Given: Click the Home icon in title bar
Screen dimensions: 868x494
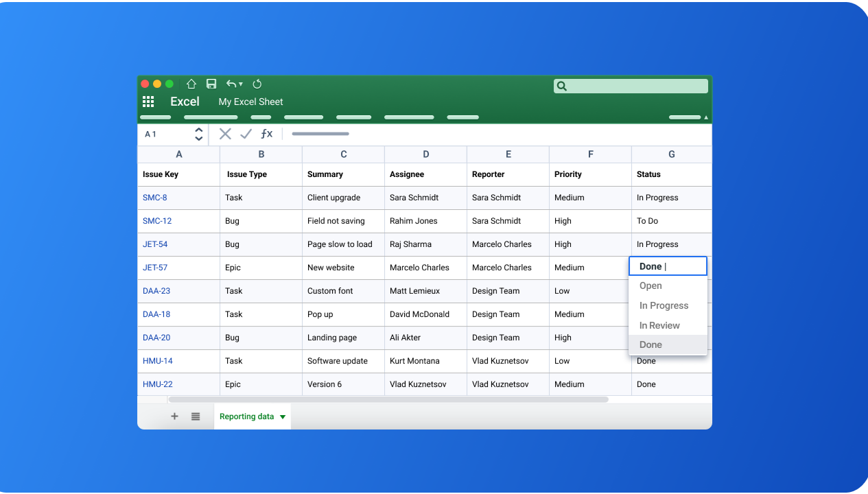Looking at the screenshot, I should (x=191, y=84).
